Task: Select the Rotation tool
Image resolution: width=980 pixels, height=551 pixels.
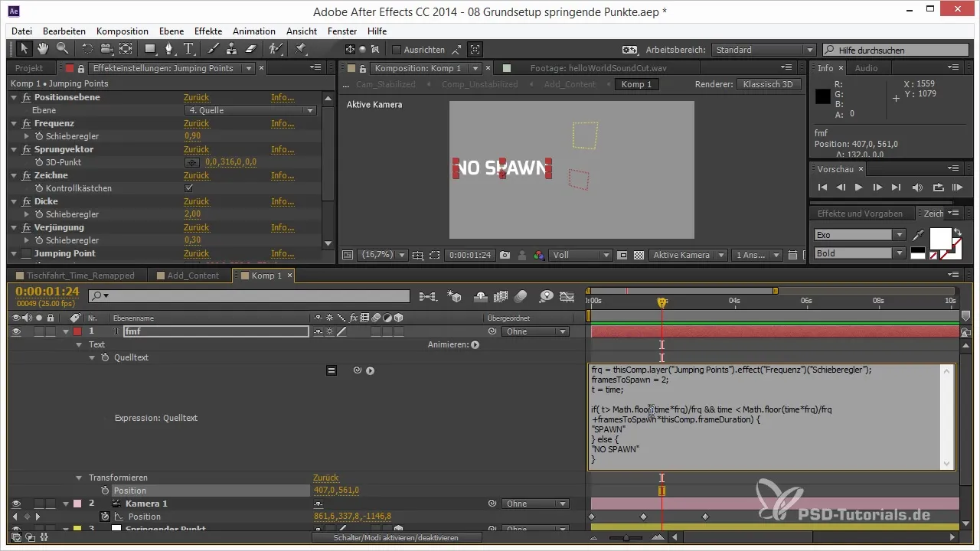Action: point(87,49)
